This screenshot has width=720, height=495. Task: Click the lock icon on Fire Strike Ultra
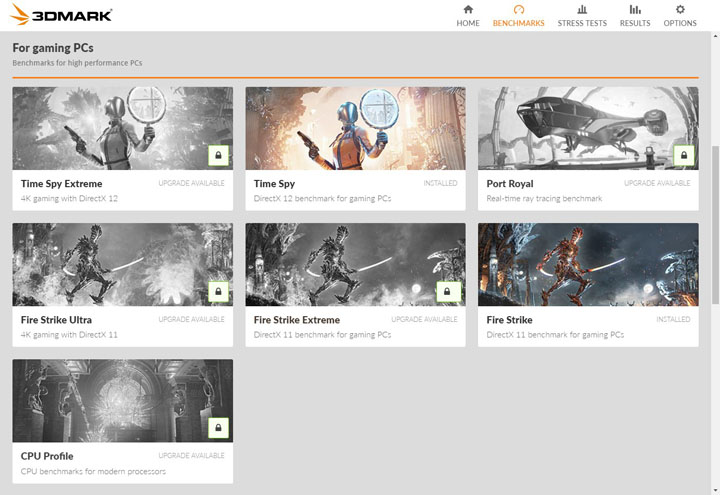tap(219, 292)
